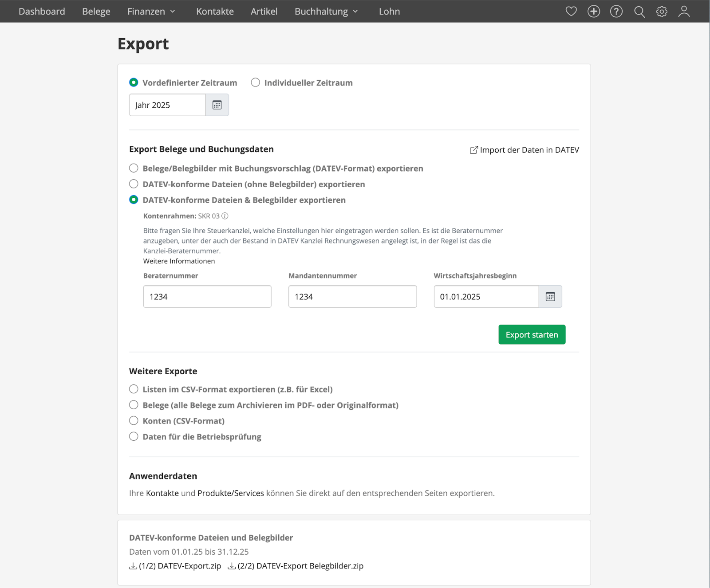The width and height of the screenshot is (710, 588).
Task: Open the calendar icon beside Jahr 2025
Action: [217, 105]
